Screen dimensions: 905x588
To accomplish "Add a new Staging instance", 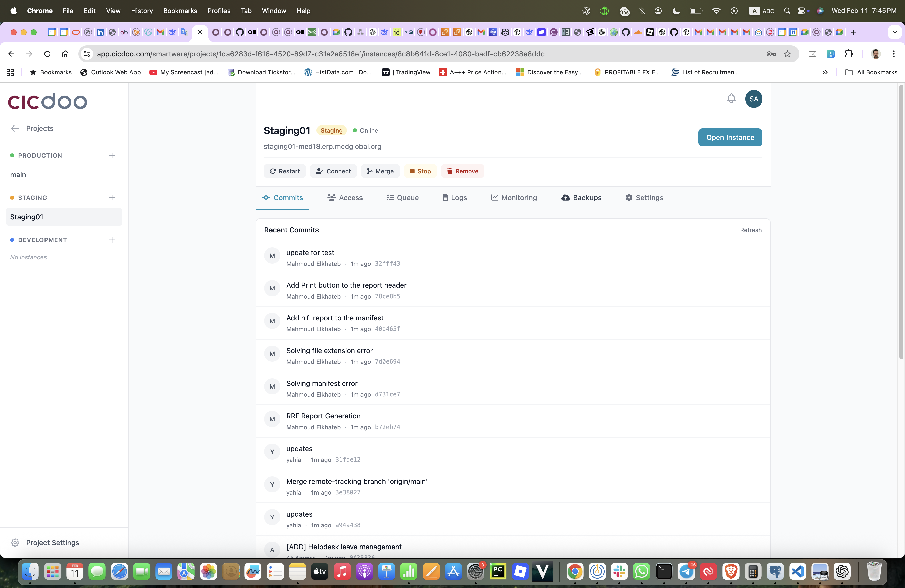I will click(x=112, y=198).
